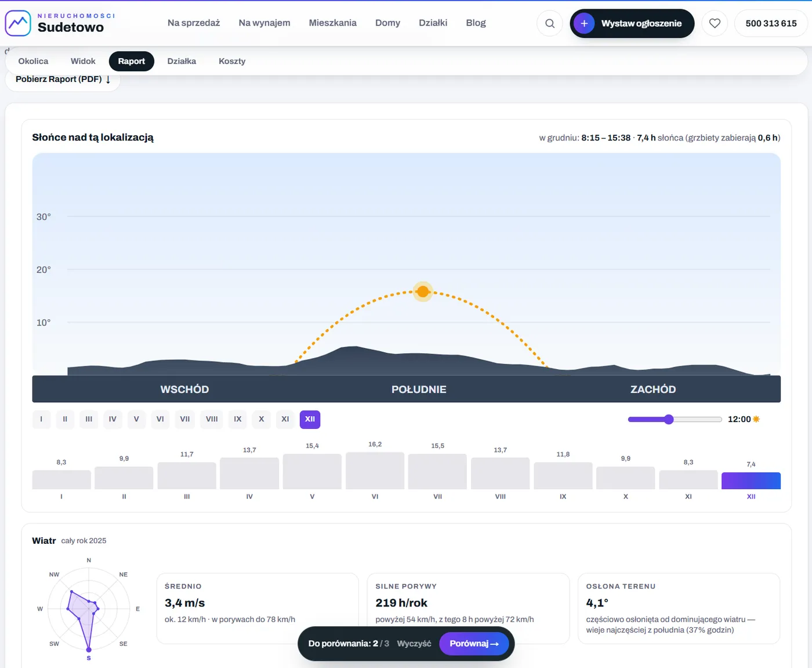
Task: Select month III button
Action: 89,419
